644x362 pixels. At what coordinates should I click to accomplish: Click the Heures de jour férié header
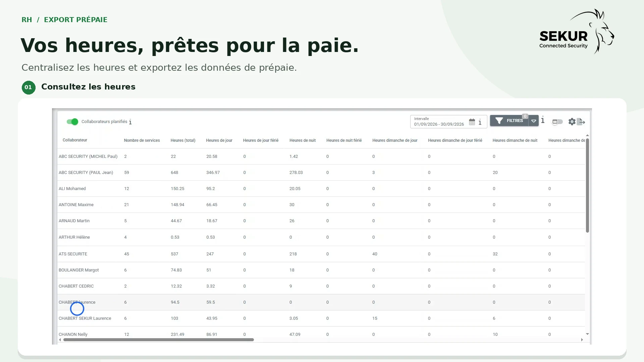(261, 140)
